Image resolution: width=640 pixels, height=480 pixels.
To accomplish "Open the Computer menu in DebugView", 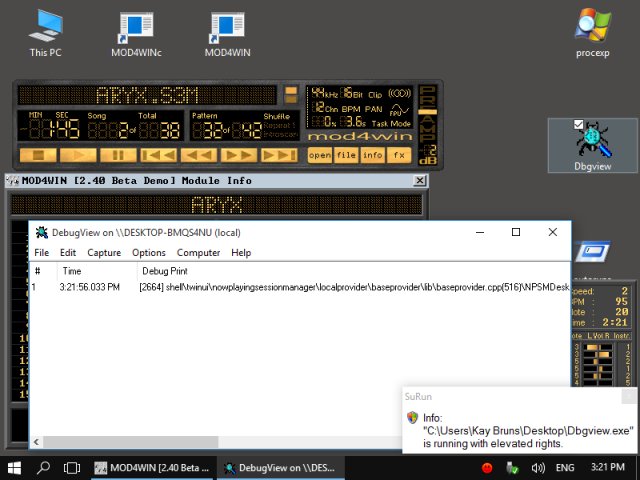I will [198, 253].
